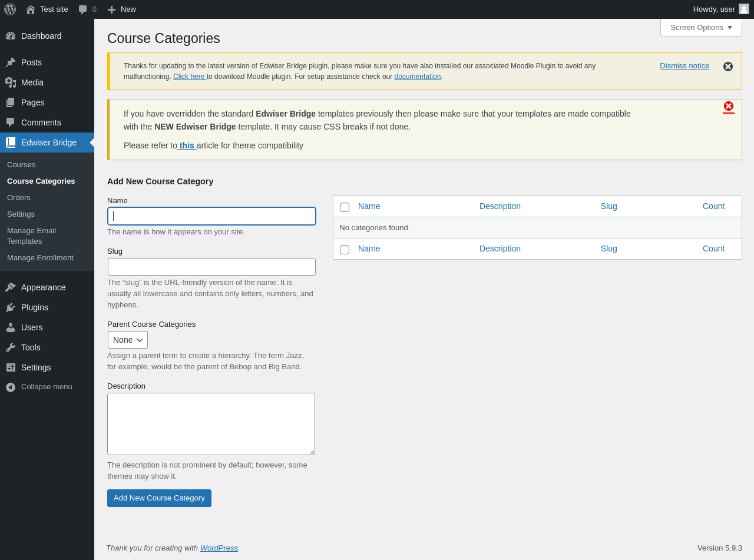Open the Parent Course Categories dropdown

pyautogui.click(x=128, y=340)
